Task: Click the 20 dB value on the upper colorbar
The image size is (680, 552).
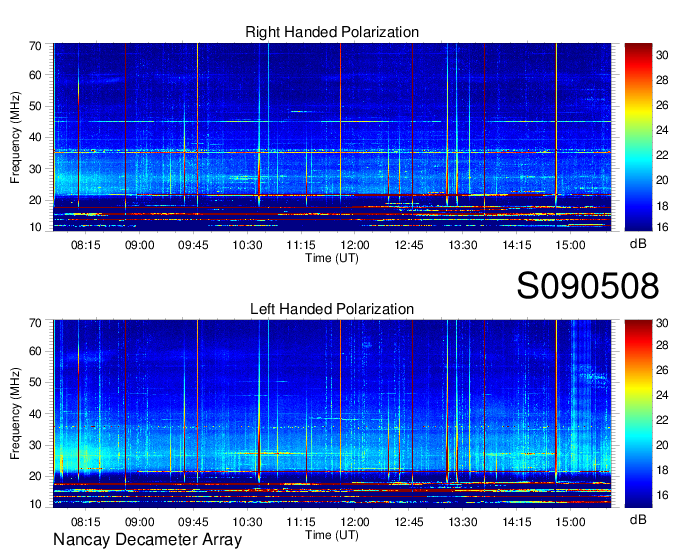Action: pyautogui.click(x=662, y=180)
